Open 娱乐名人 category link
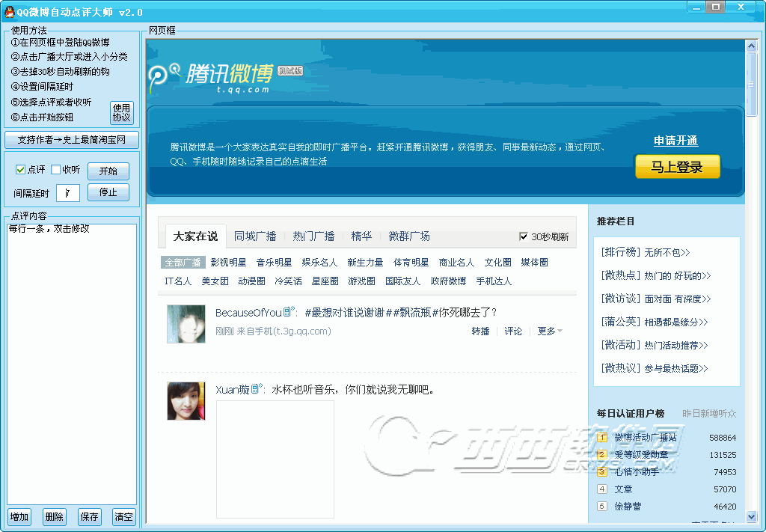The width and height of the screenshot is (766, 532). click(x=319, y=263)
